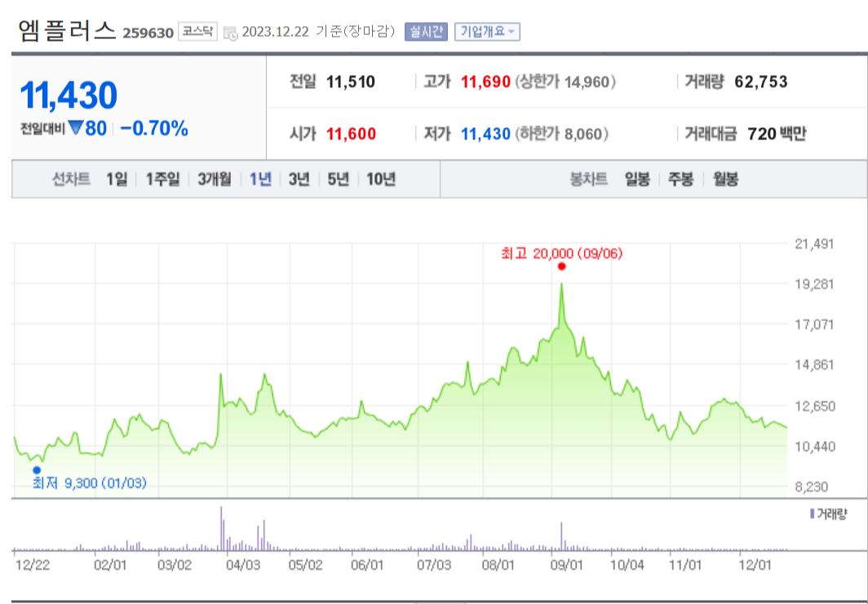Click the purple 거래량 legend icon
This screenshot has width=868, height=604.
pos(812,514)
